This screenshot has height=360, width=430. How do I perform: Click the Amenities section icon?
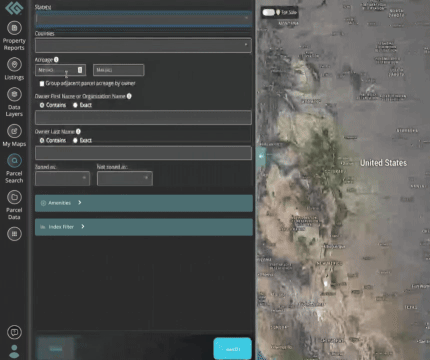[43, 203]
